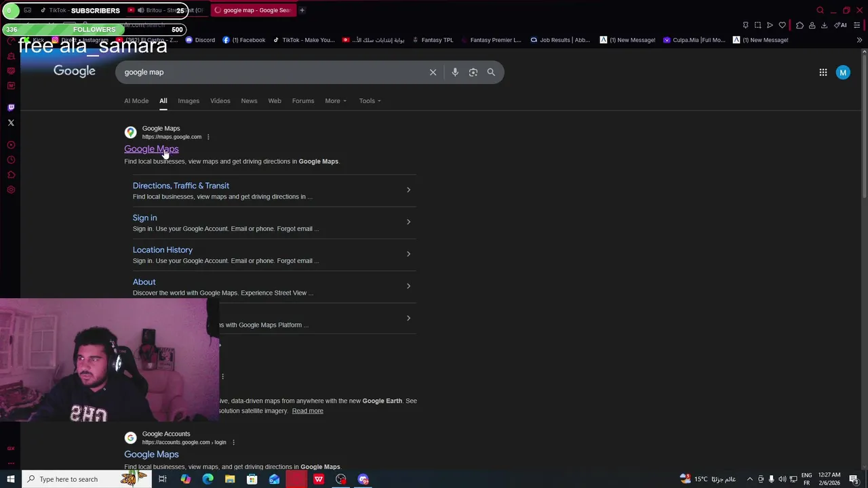Open a new browser tab with plus

(302, 10)
